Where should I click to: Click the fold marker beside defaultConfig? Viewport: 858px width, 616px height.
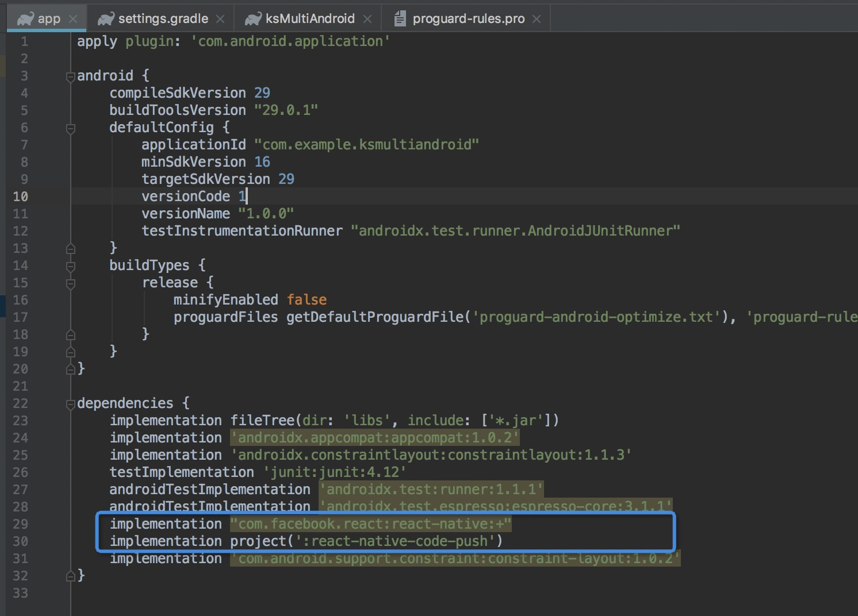pos(70,127)
